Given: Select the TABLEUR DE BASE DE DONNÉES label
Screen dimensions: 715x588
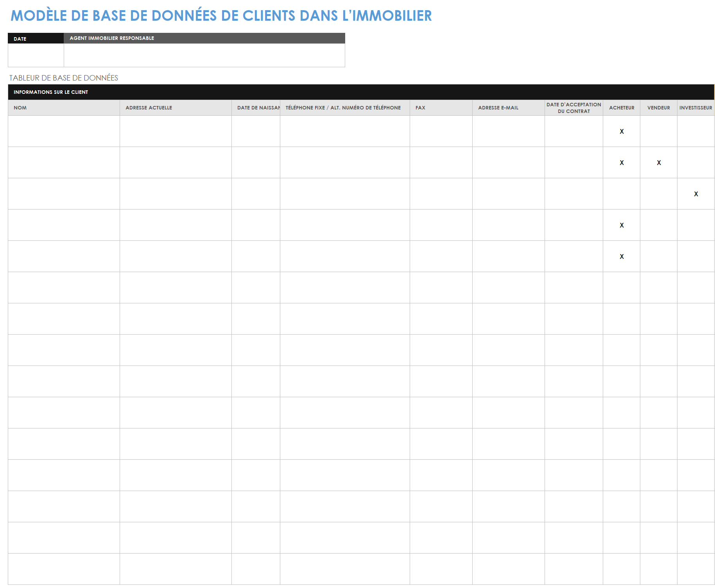Looking at the screenshot, I should (x=64, y=78).
